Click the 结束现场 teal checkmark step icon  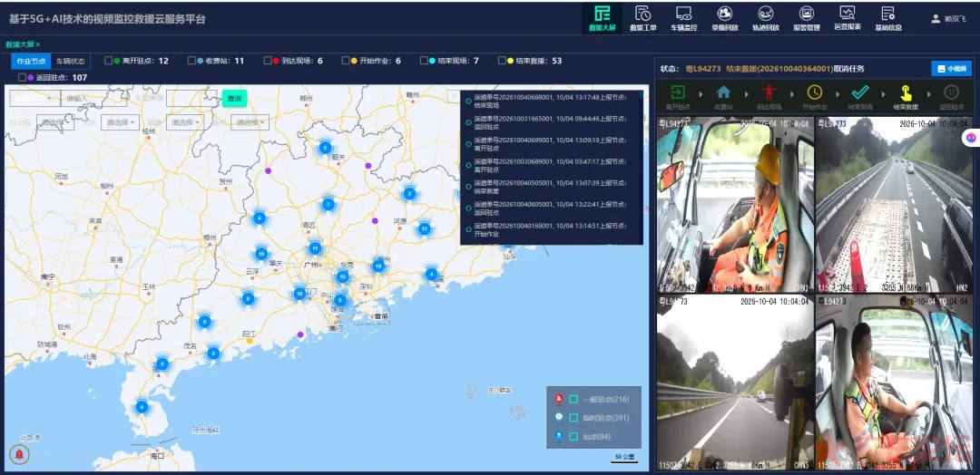860,92
